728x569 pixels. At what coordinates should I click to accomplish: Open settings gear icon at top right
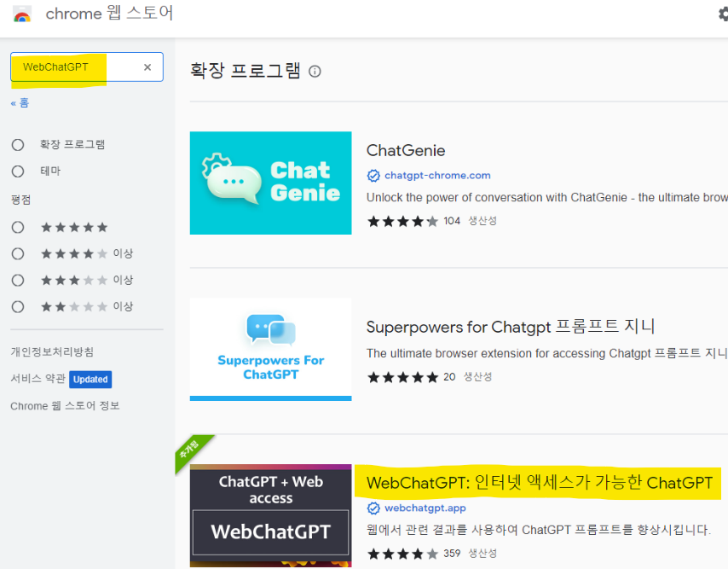click(x=724, y=14)
